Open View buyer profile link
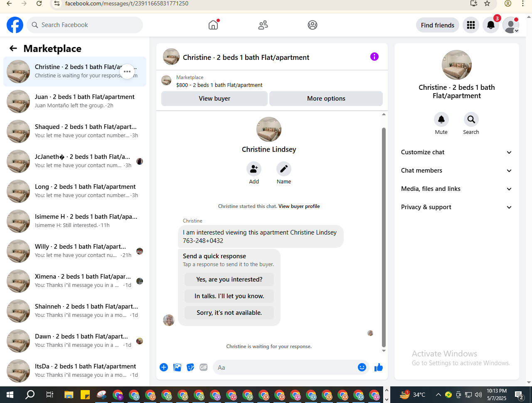 (299, 206)
